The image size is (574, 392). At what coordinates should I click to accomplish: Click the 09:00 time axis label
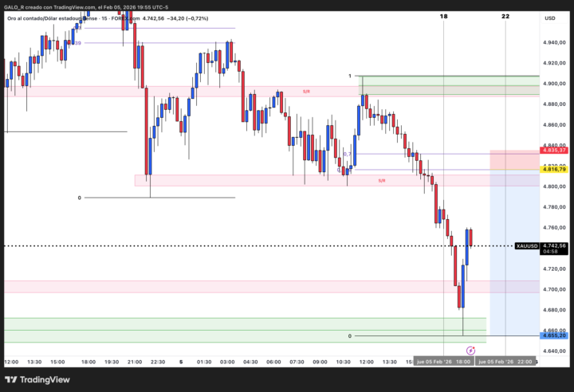pos(320,362)
